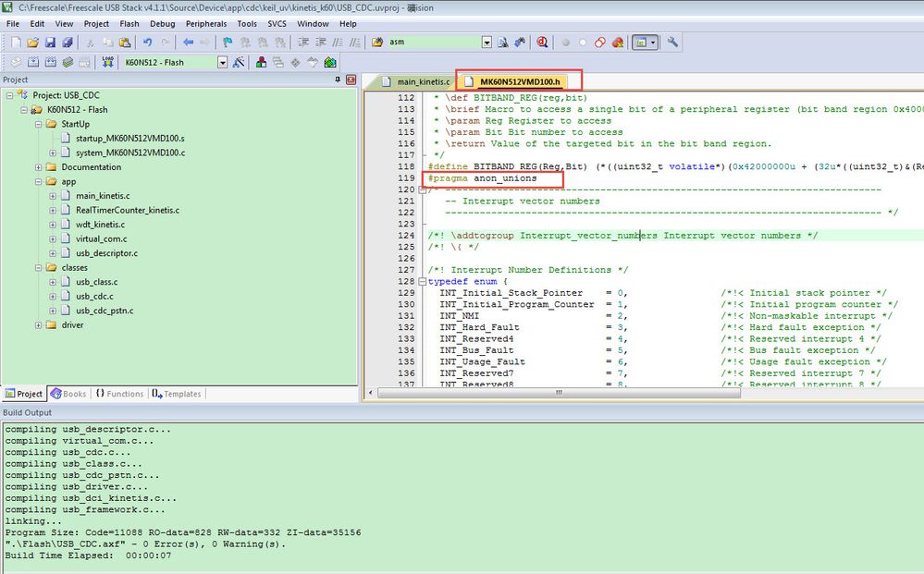Open Manage Run-Time Environment icon
The height and width of the screenshot is (574, 924).
click(x=295, y=63)
